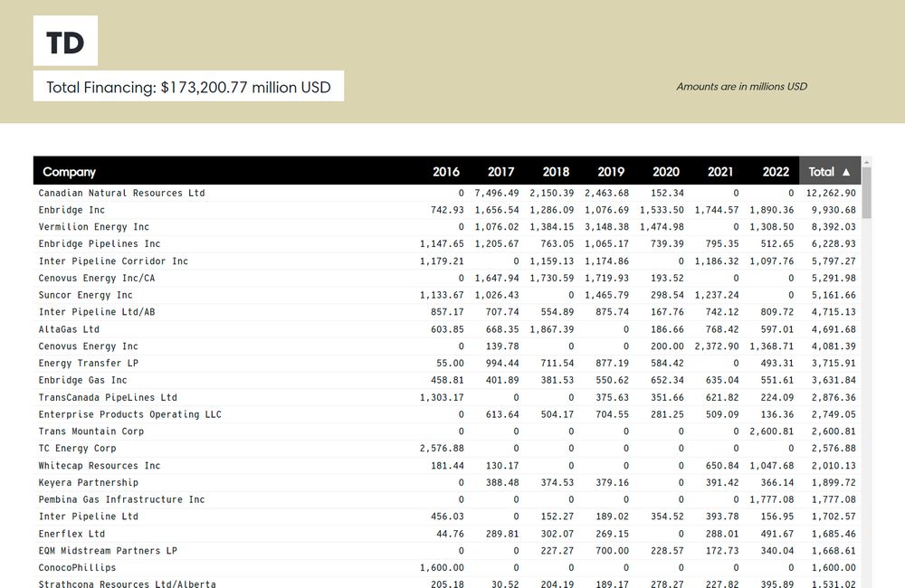The width and height of the screenshot is (905, 588).
Task: Click the Total sort arrow icon
Action: (x=846, y=172)
